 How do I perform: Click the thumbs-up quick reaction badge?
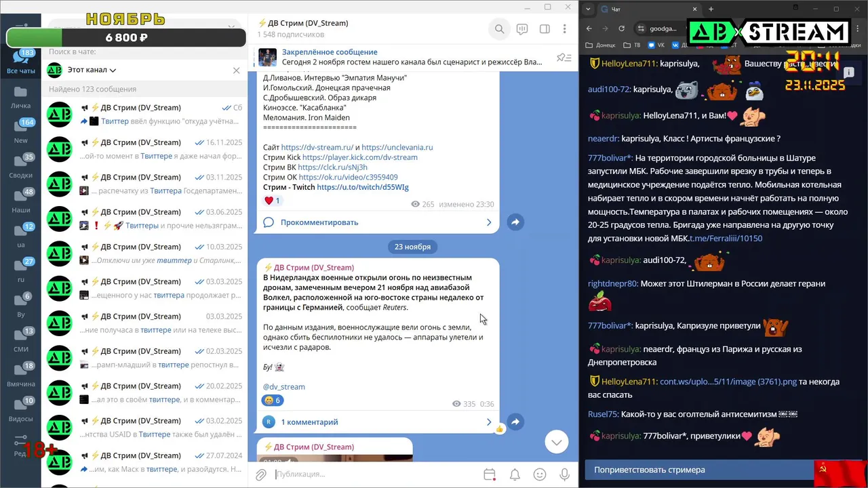500,428
